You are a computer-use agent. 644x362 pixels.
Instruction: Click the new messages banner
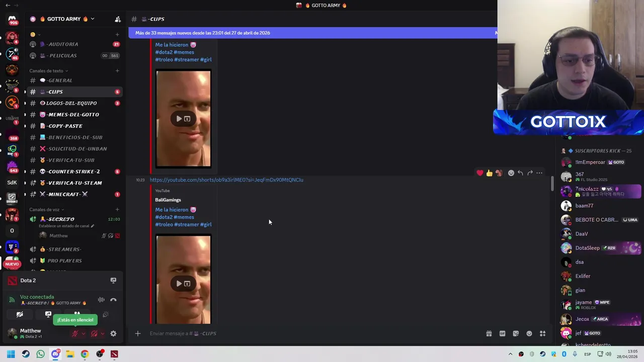(312, 33)
